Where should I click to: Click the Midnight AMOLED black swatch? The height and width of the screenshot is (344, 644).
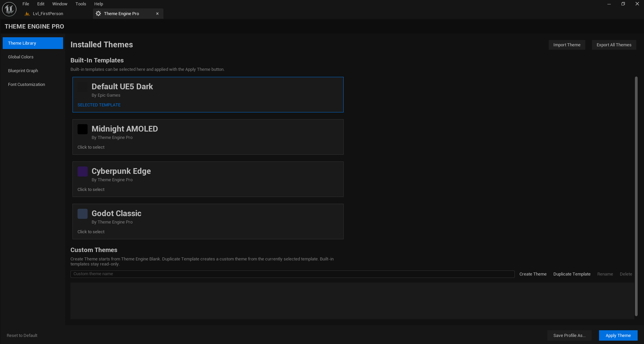83,129
